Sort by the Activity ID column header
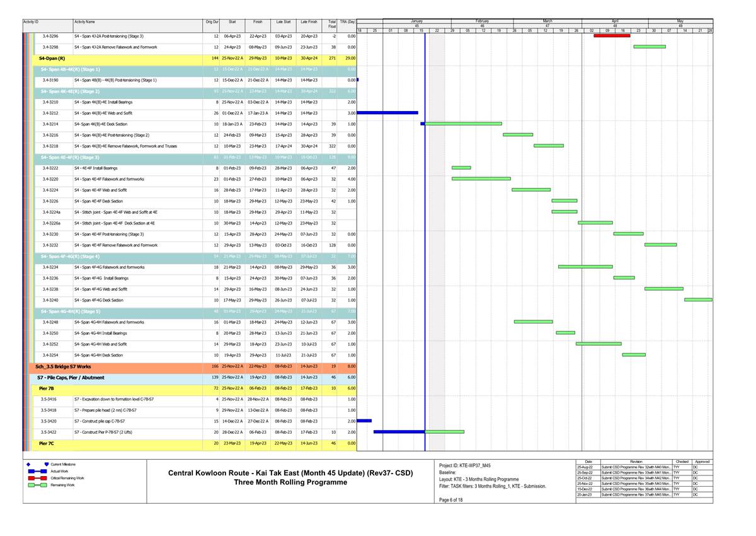Viewport: 756px width, 536px height. tap(31, 22)
